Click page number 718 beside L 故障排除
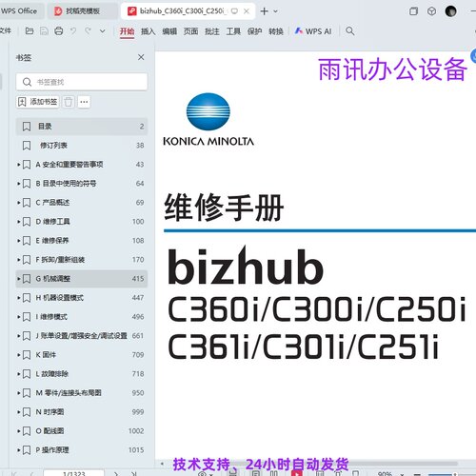Image resolution: width=476 pixels, height=476 pixels. coord(138,374)
